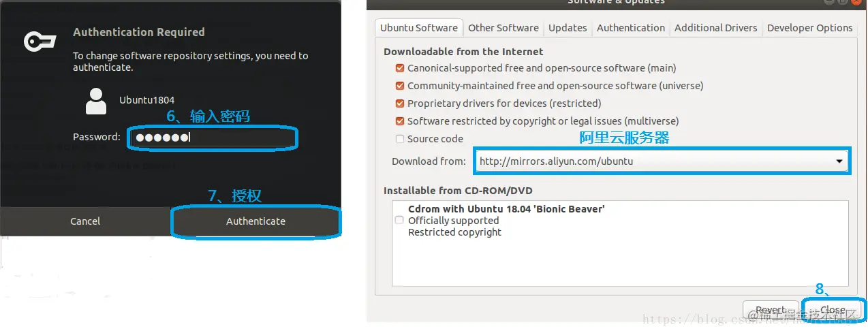The height and width of the screenshot is (333, 868).
Task: Click the Ubuntu1804 user avatar icon
Action: (96, 101)
